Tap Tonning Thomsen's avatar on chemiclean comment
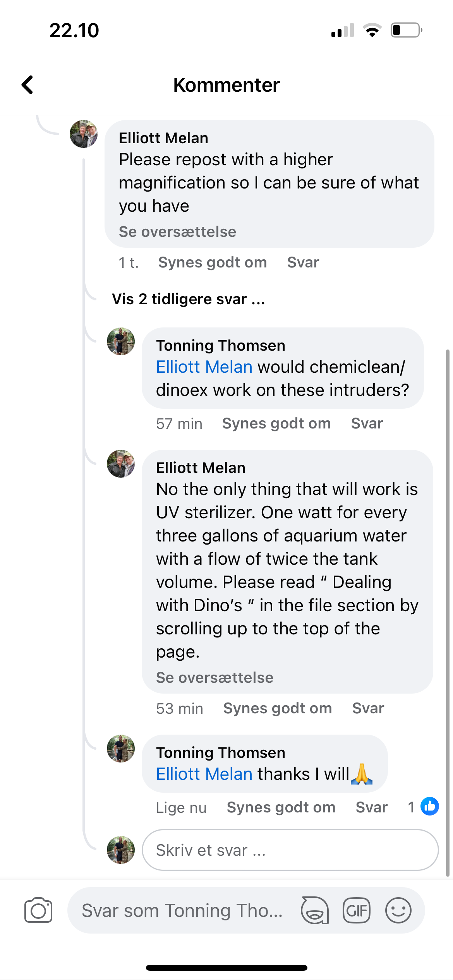 pyautogui.click(x=121, y=341)
